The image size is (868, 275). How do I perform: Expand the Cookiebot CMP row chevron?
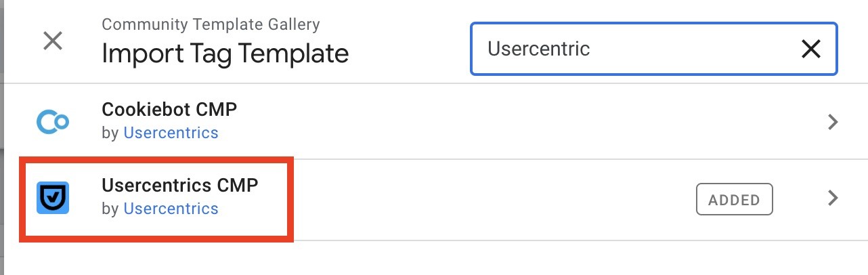point(833,122)
